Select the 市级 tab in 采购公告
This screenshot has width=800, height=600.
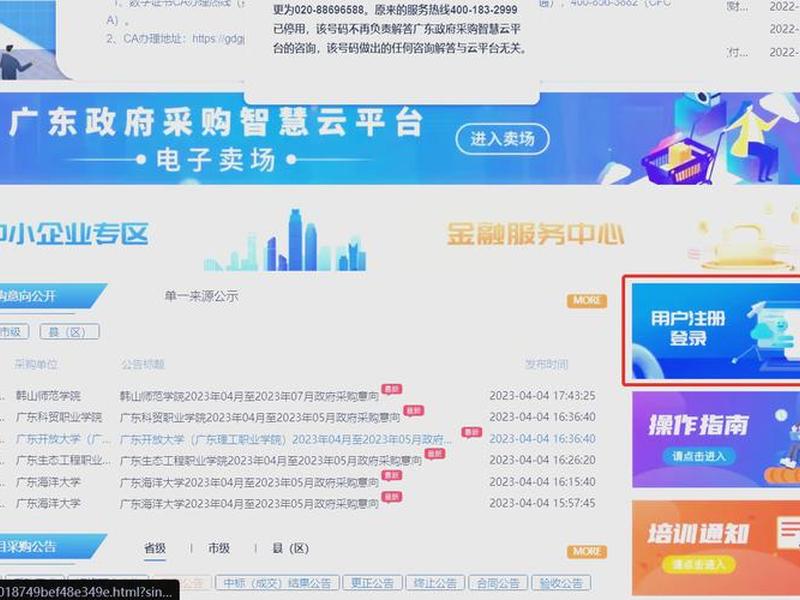point(219,548)
